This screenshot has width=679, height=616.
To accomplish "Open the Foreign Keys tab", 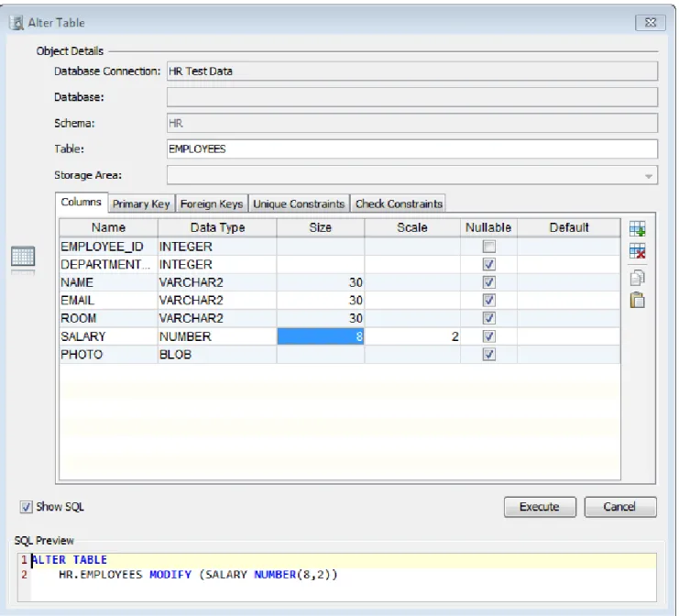I will click(x=212, y=203).
